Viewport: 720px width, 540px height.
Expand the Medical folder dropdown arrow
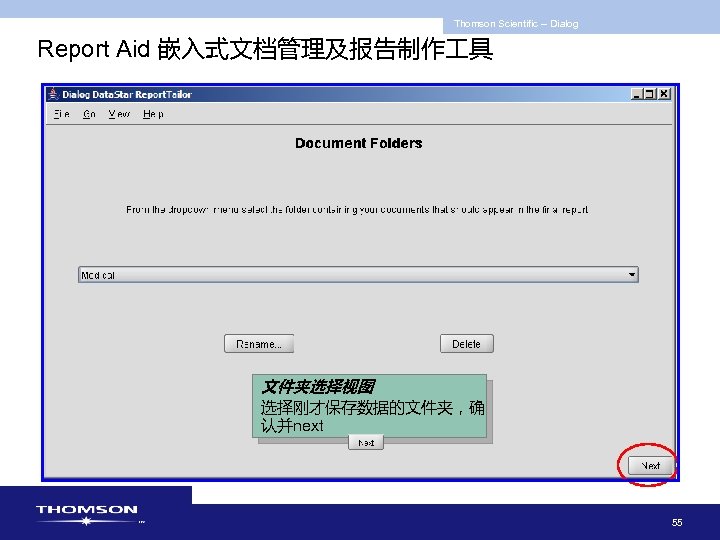click(632, 275)
